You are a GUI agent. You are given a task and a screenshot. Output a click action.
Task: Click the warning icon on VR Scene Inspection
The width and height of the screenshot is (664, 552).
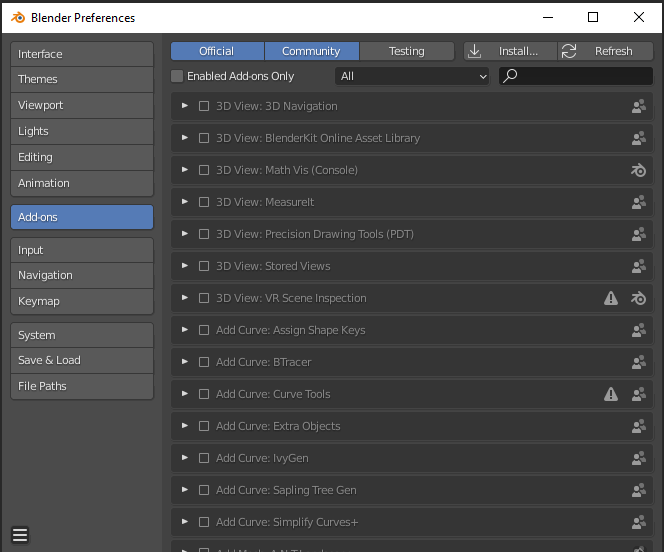[611, 298]
